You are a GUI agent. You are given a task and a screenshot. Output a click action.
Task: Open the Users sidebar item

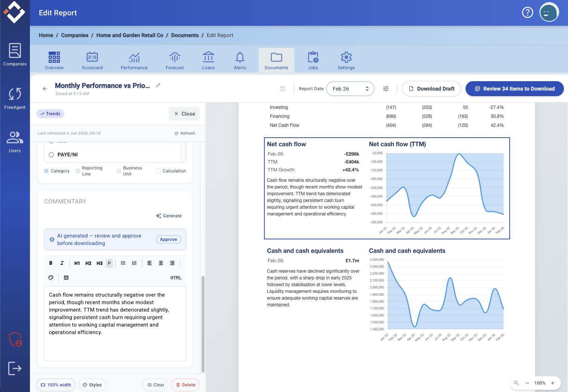coord(15,142)
